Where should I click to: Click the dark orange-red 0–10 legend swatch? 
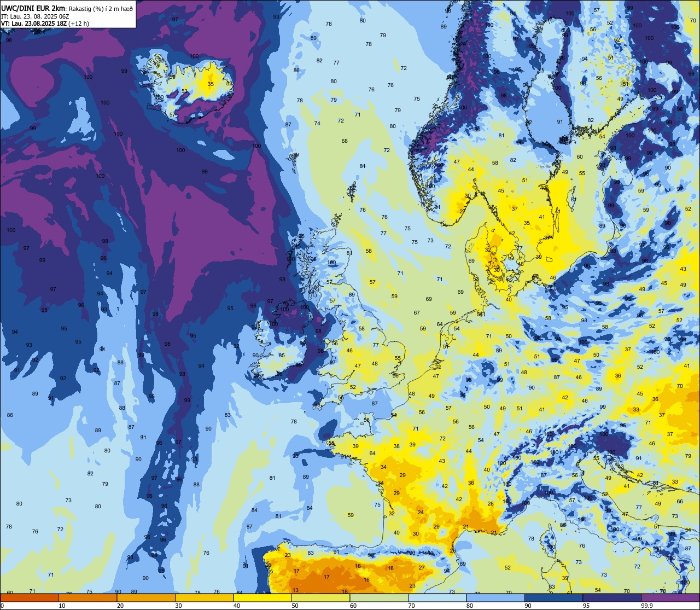[x=29, y=597]
